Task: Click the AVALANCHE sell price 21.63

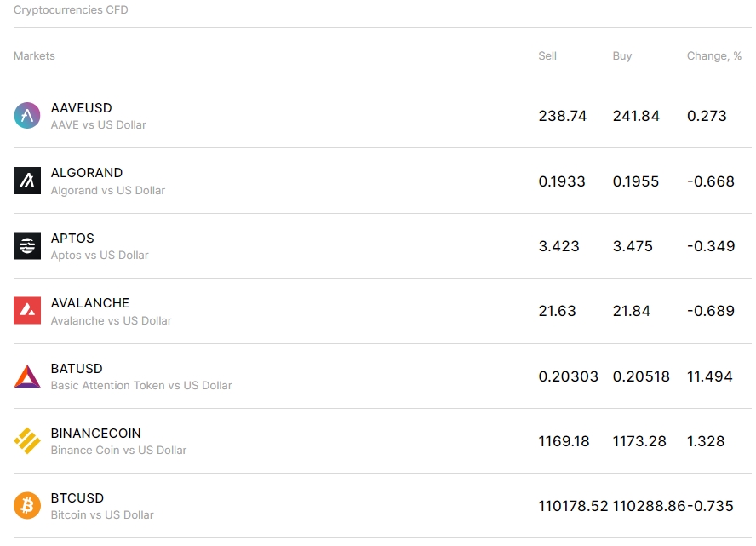Action: (558, 310)
